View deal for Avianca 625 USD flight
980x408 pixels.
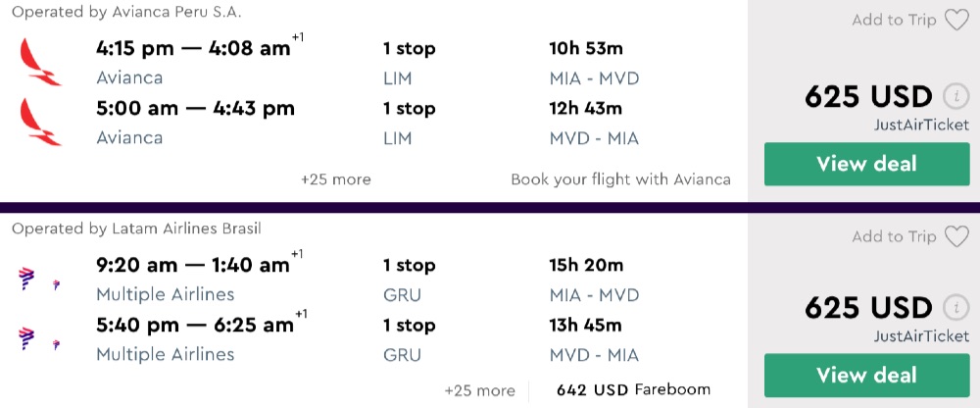tap(866, 164)
